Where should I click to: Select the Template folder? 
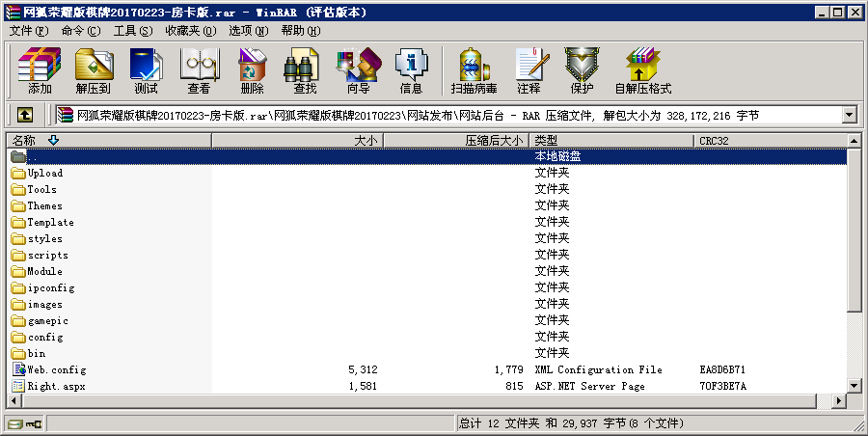(x=50, y=222)
